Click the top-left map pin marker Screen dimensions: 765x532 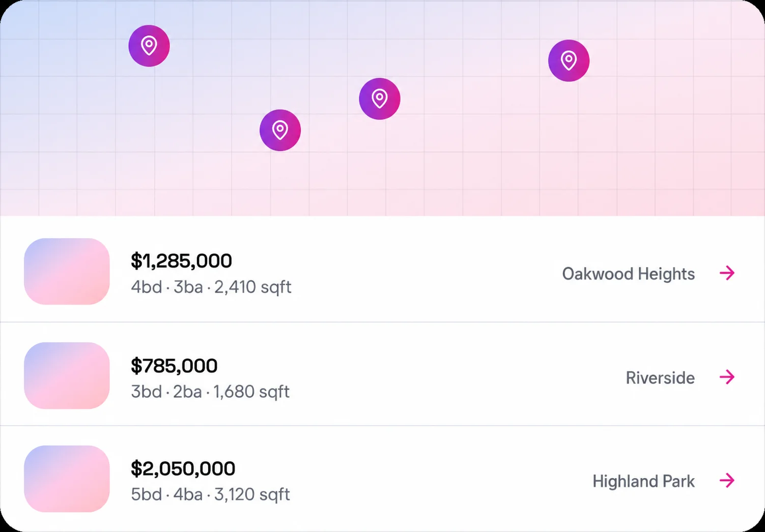point(149,46)
